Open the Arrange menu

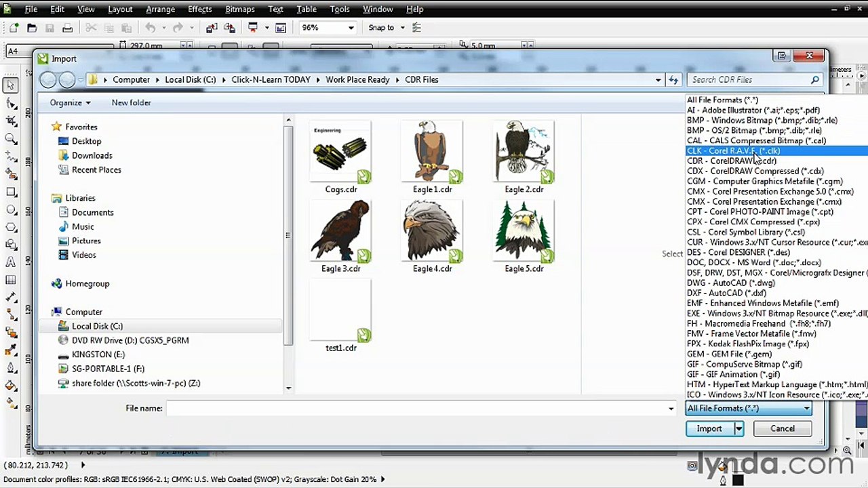pyautogui.click(x=160, y=9)
